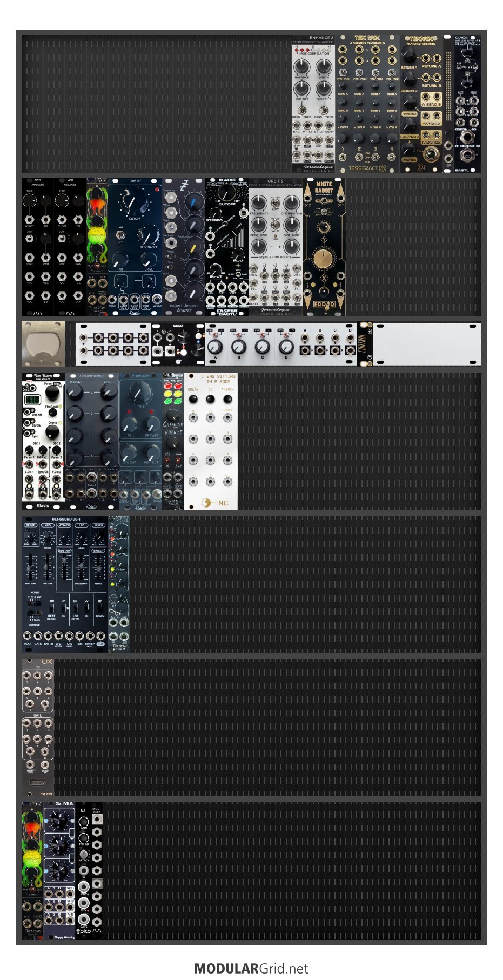Click the Sustain slider on ULT-Sound DS-1

64,567
